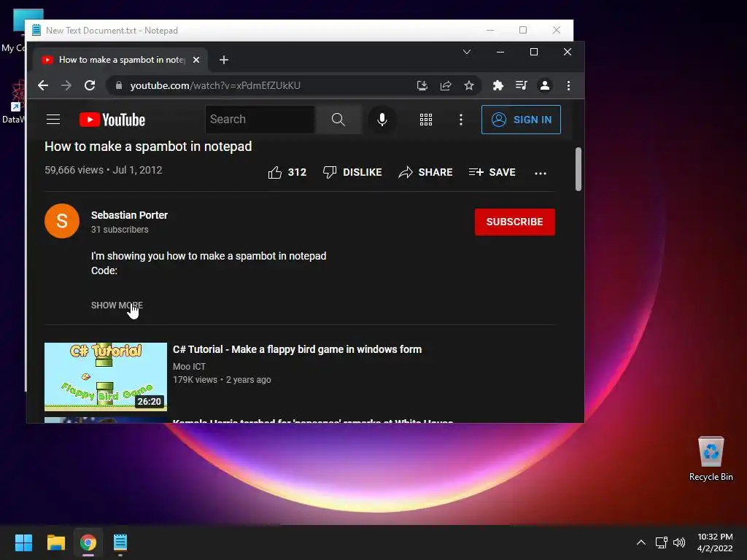This screenshot has width=747, height=560.
Task: Switch to Notepad from taskbar
Action: pyautogui.click(x=120, y=542)
